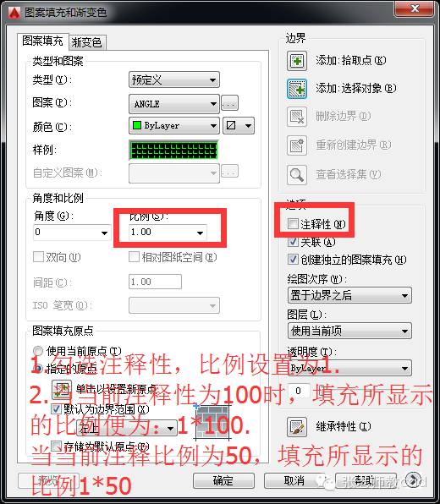
Task: Enable the 注释性 annotative checkbox
Action: [293, 223]
